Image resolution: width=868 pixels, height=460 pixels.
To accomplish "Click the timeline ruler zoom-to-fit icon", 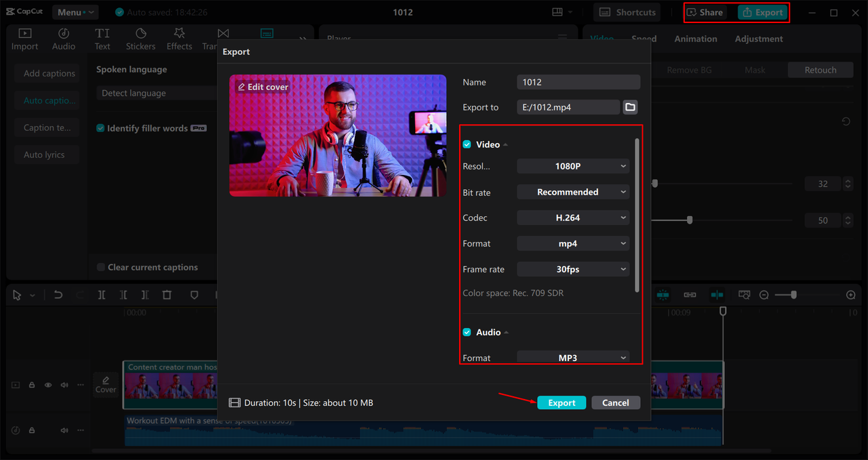I will [745, 295].
